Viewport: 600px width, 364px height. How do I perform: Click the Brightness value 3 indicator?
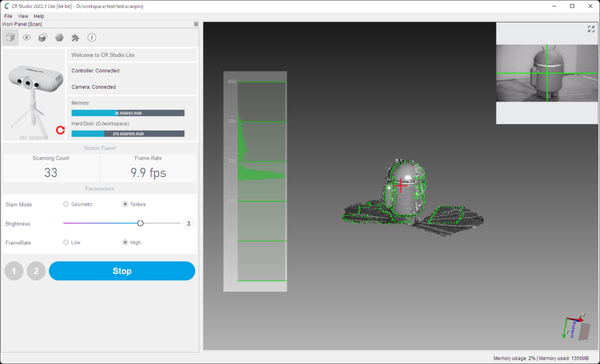(x=188, y=223)
